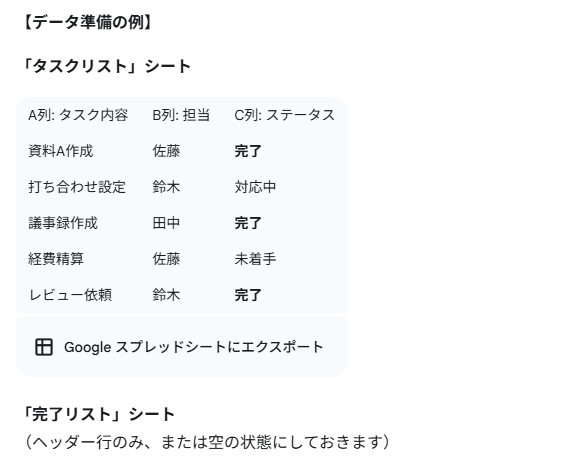The width and height of the screenshot is (576, 461).
Task: Click the 打ち合わせ設定 task cell
Action: tap(77, 187)
